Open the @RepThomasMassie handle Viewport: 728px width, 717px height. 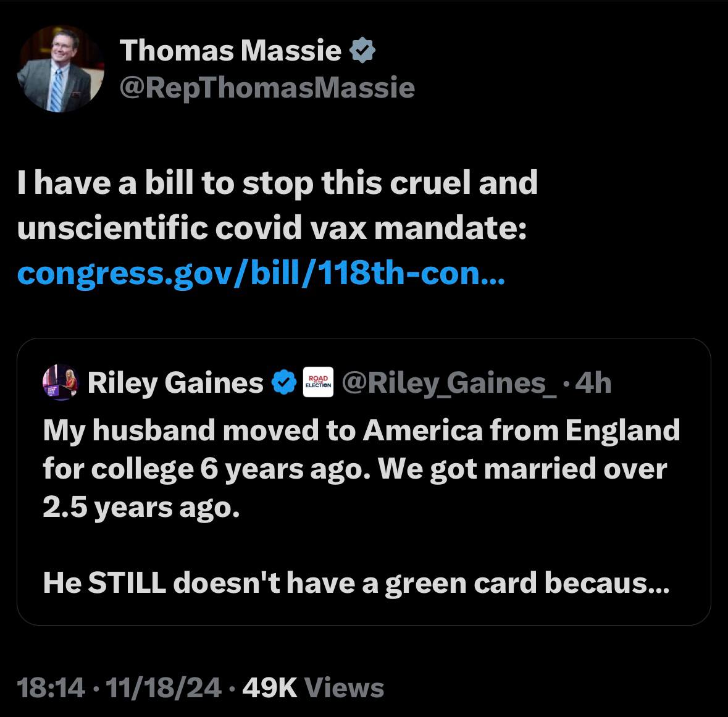coord(267,87)
